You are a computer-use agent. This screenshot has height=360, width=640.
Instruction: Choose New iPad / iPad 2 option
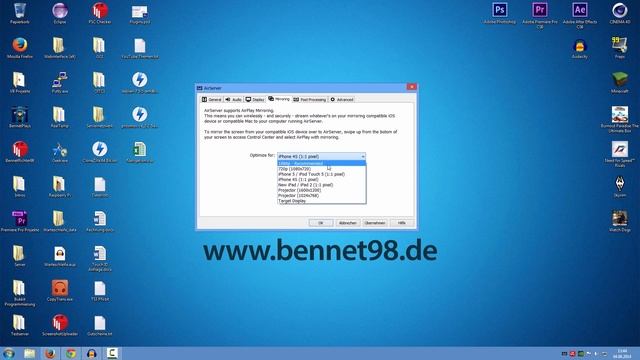322,184
